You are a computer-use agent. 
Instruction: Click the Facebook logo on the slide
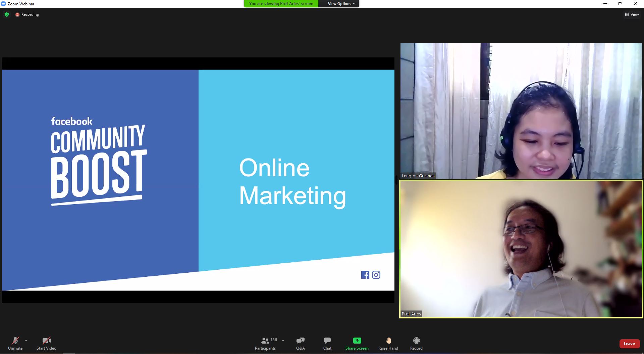365,275
